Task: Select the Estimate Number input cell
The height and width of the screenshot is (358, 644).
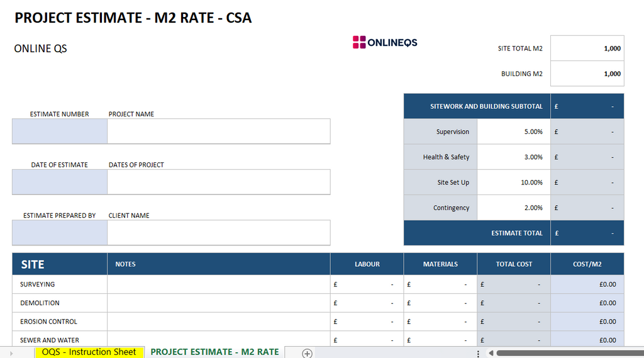Action: pyautogui.click(x=60, y=131)
